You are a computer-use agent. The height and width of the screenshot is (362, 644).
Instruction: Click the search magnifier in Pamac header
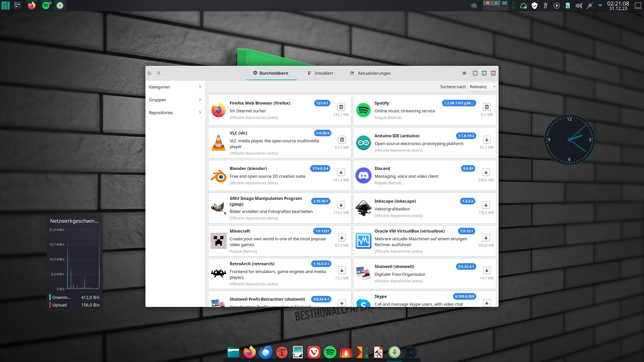[x=159, y=73]
